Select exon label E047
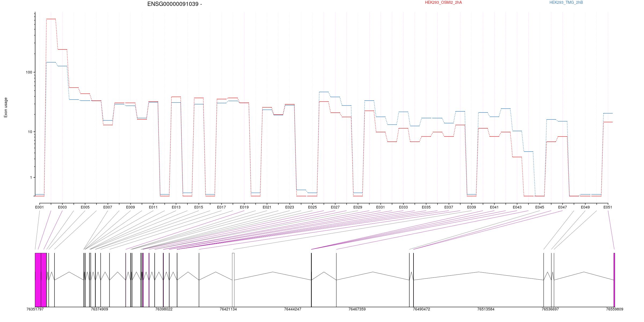The image size is (644, 322). point(562,207)
